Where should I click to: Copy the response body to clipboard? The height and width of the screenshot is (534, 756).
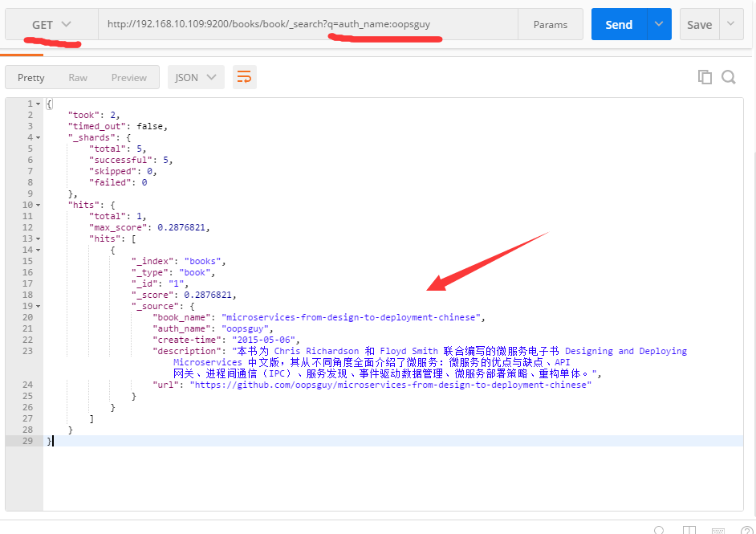point(705,77)
